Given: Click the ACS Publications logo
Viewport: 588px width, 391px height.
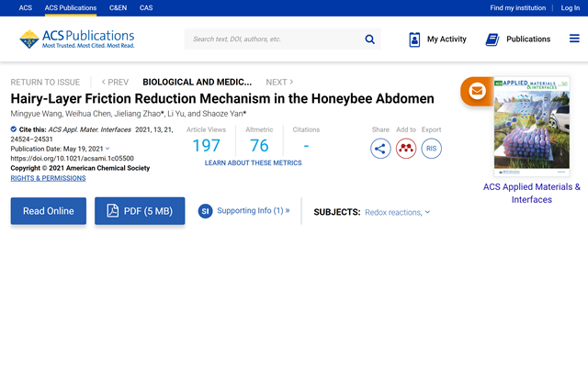Looking at the screenshot, I should click(x=76, y=39).
